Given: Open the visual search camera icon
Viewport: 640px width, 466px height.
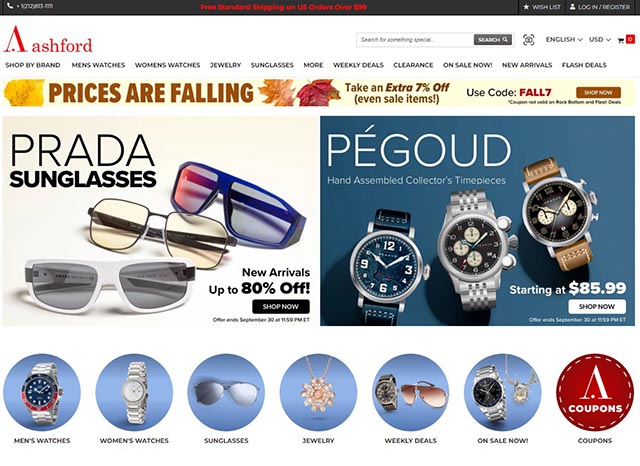Looking at the screenshot, I should click(529, 40).
